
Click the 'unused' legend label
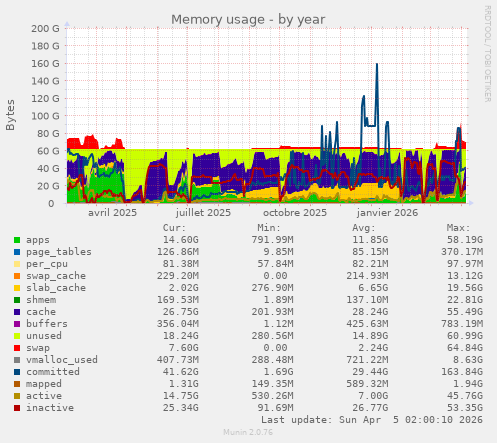pyautogui.click(x=44, y=336)
